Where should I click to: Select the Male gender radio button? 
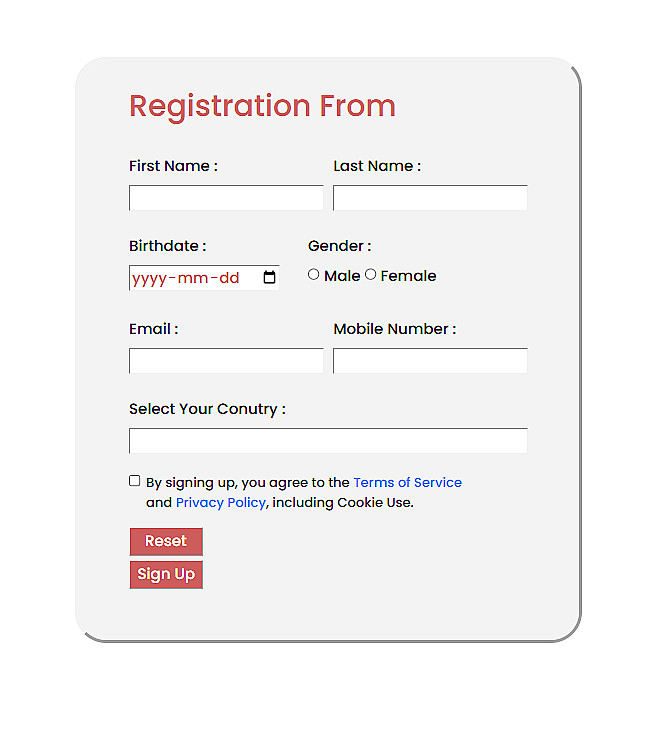[x=314, y=274]
